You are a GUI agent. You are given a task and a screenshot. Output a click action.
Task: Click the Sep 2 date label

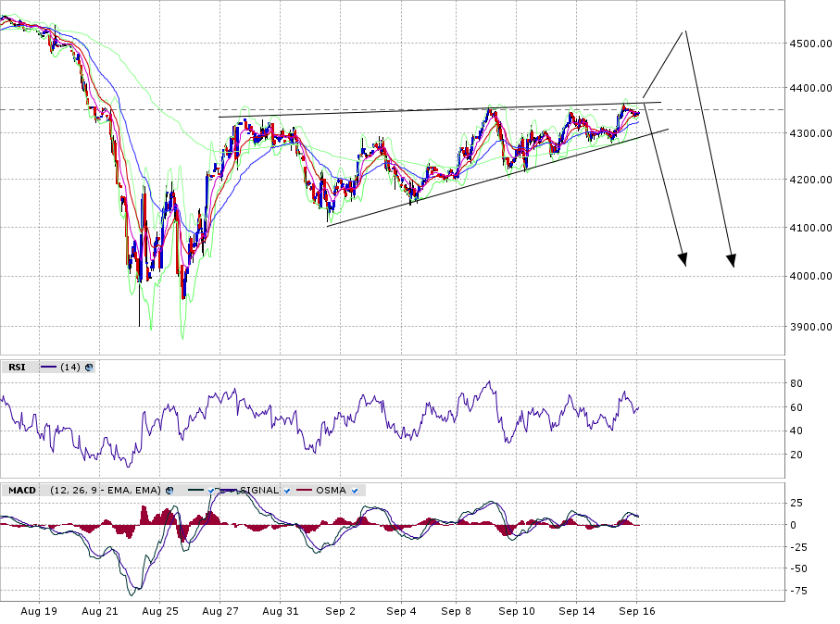point(340,611)
